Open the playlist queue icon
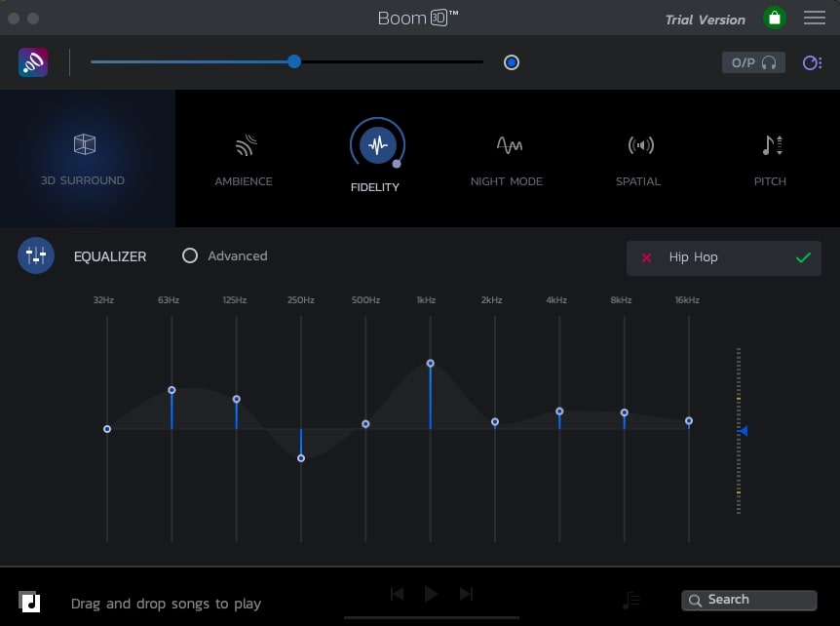This screenshot has width=840, height=626. click(x=631, y=600)
